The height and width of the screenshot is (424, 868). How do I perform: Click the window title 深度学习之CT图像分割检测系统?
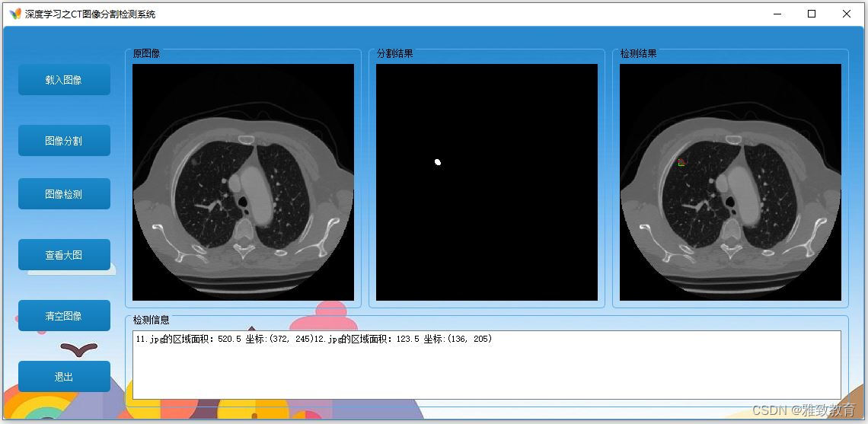tap(91, 14)
